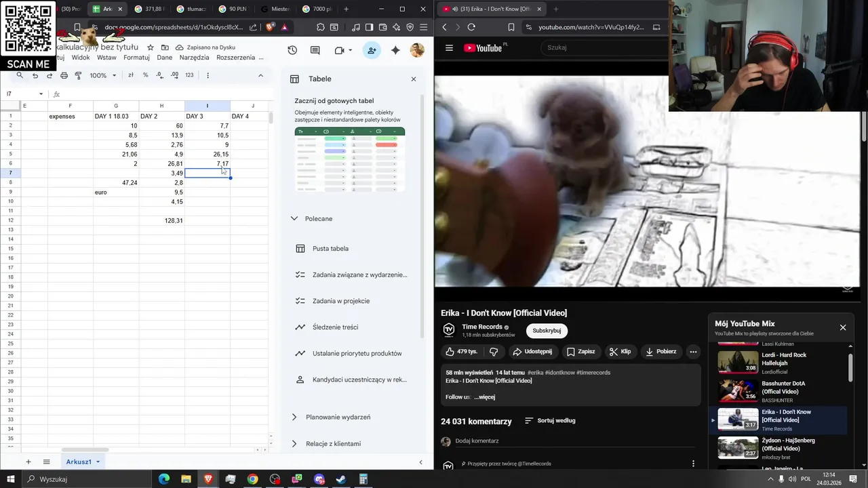Select cell containing 128,31
Viewport: 868px width, 488px height.
[161, 221]
